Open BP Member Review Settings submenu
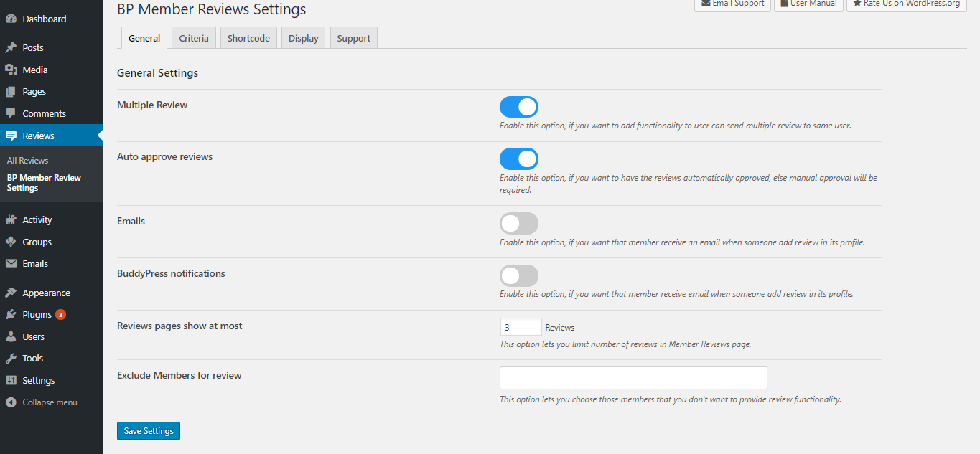980x454 pixels. click(44, 183)
